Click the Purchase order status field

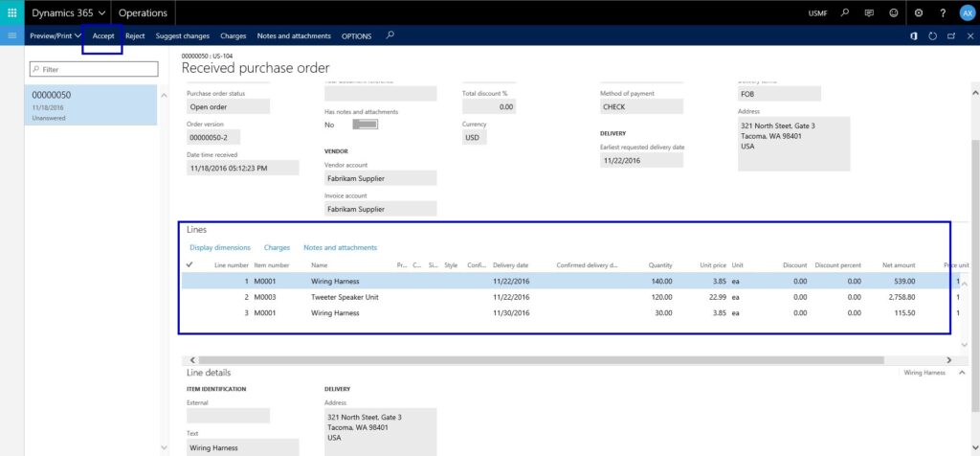click(228, 106)
